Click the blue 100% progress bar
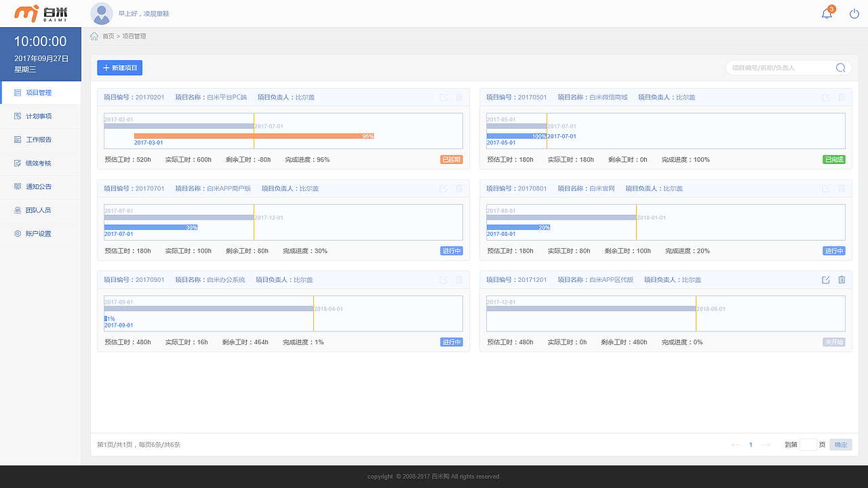The image size is (868, 488). coord(517,136)
